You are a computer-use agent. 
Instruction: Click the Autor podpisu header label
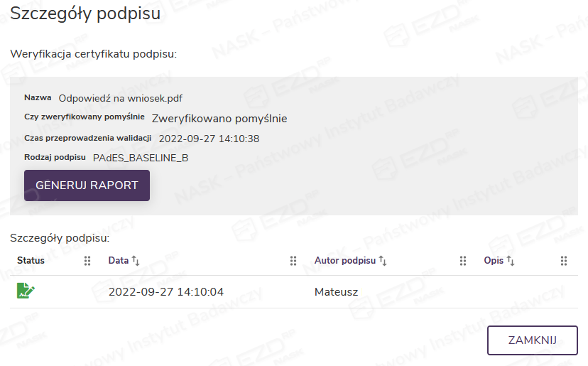tap(344, 261)
